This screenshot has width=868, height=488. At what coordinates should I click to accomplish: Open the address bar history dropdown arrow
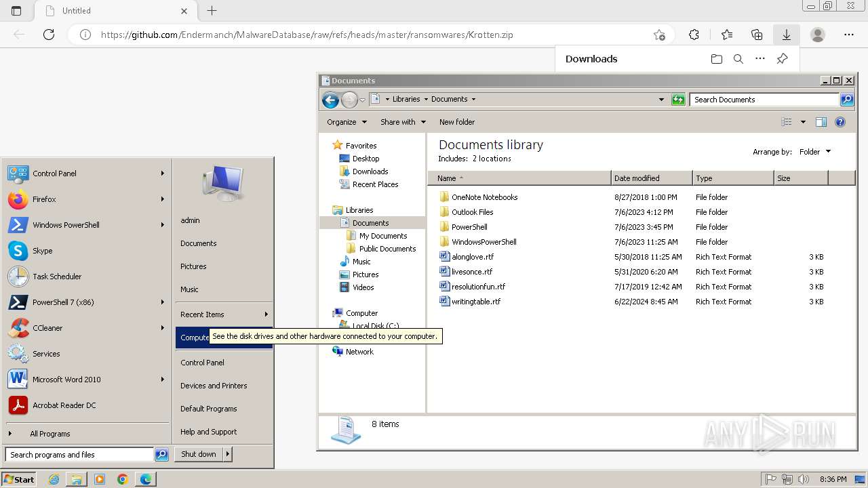[x=661, y=100]
